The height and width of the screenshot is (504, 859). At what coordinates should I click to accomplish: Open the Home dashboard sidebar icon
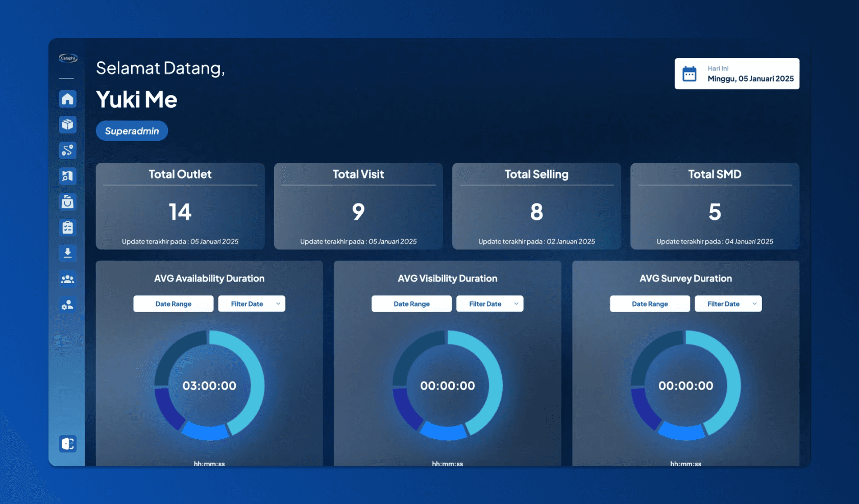(x=67, y=98)
